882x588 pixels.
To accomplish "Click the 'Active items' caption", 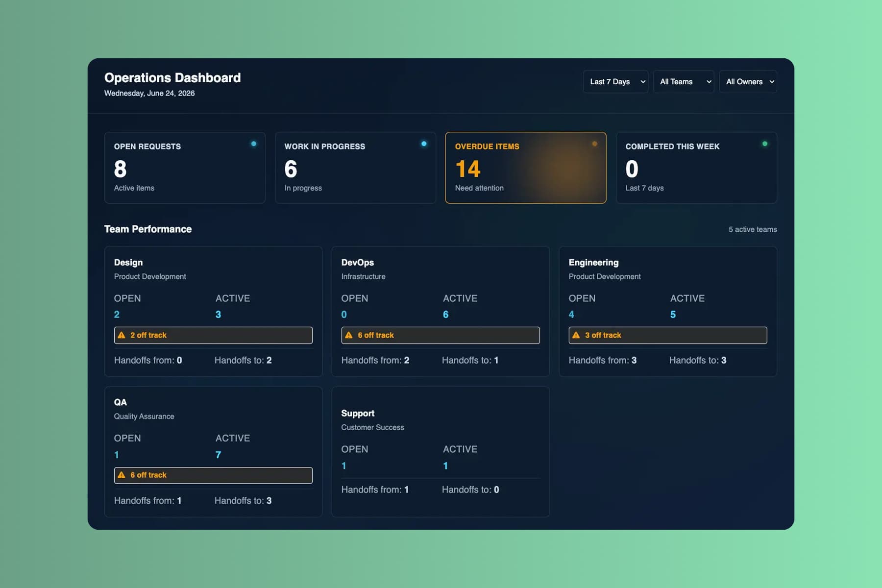I will (134, 188).
